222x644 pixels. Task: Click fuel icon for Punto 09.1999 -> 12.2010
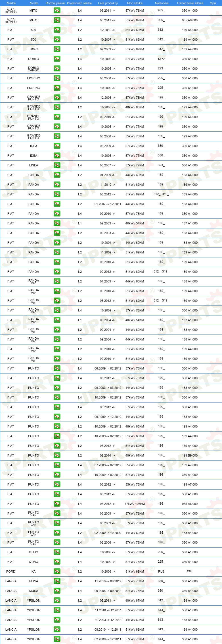click(x=57, y=417)
